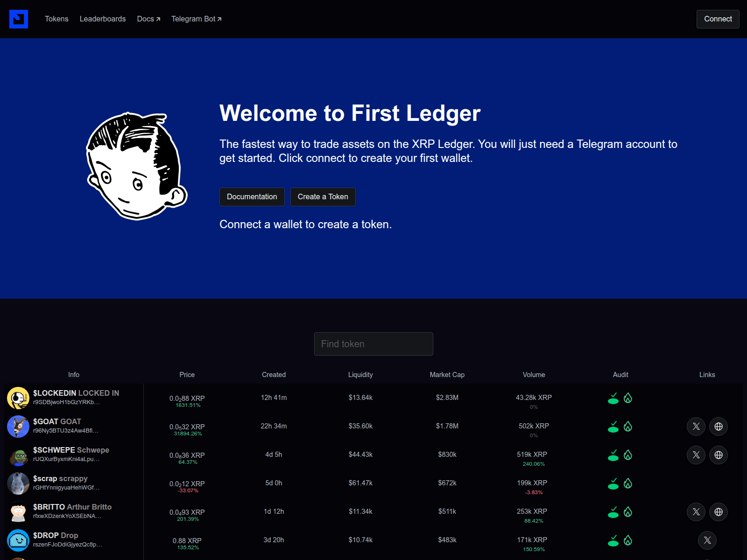The height and width of the screenshot is (560, 747).
Task: Open the X icon for $SCHWEPE
Action: click(x=696, y=455)
